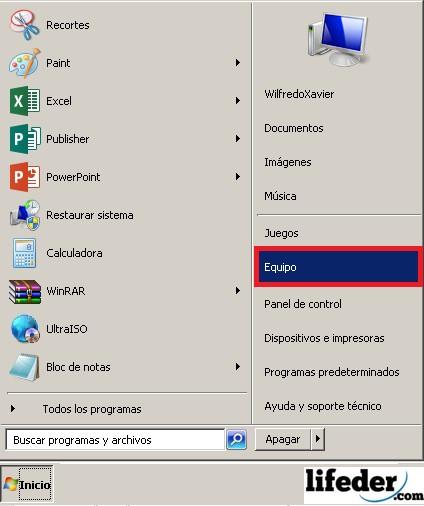Start Publisher using its icon
The height and width of the screenshot is (506, 424).
point(25,139)
